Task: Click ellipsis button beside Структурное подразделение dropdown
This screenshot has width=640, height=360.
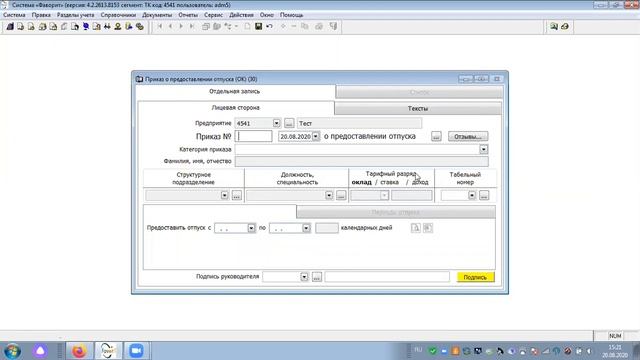Action: coord(237,196)
